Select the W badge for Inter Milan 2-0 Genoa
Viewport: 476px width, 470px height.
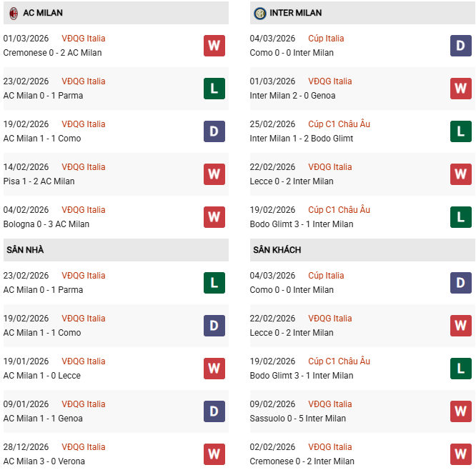[x=461, y=89]
